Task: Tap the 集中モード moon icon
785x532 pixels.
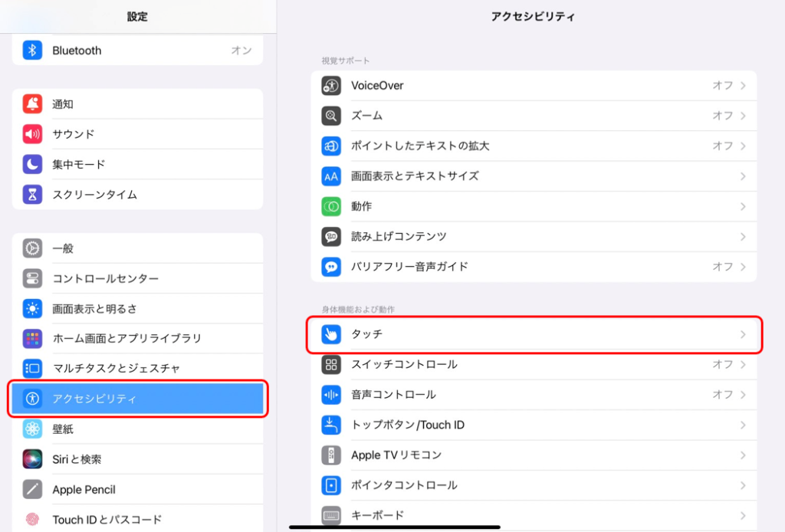Action: click(x=32, y=164)
